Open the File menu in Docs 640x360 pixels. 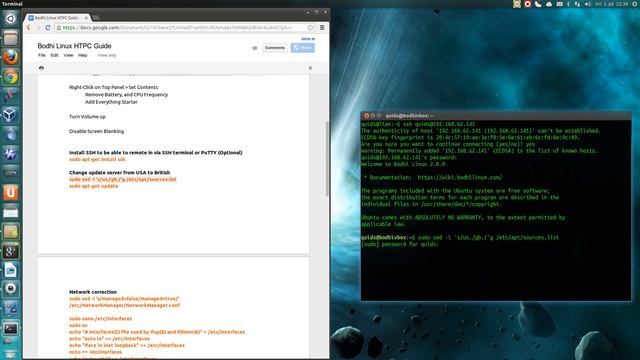pyautogui.click(x=42, y=55)
